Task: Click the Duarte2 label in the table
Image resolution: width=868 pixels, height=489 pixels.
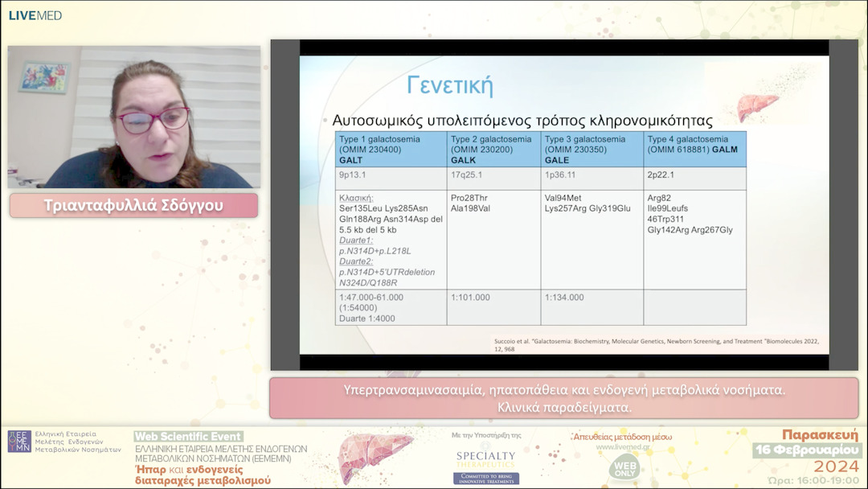Action: click(356, 261)
